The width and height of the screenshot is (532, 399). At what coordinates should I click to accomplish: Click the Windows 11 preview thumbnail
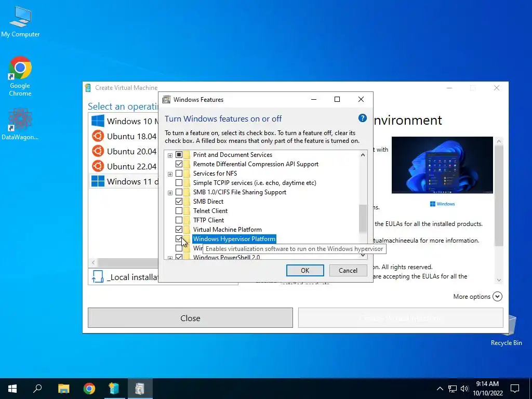coord(442,165)
